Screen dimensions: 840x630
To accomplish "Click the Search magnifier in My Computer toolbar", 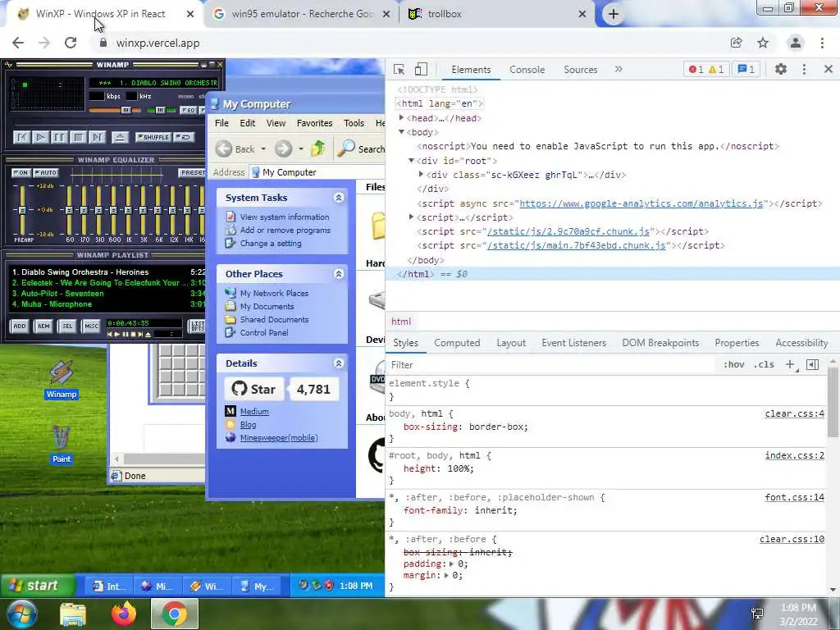I will pos(346,148).
